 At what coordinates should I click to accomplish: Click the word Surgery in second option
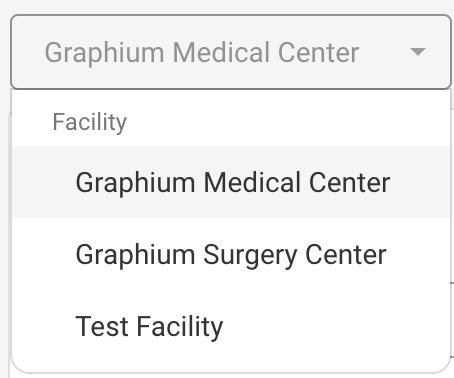coord(250,255)
